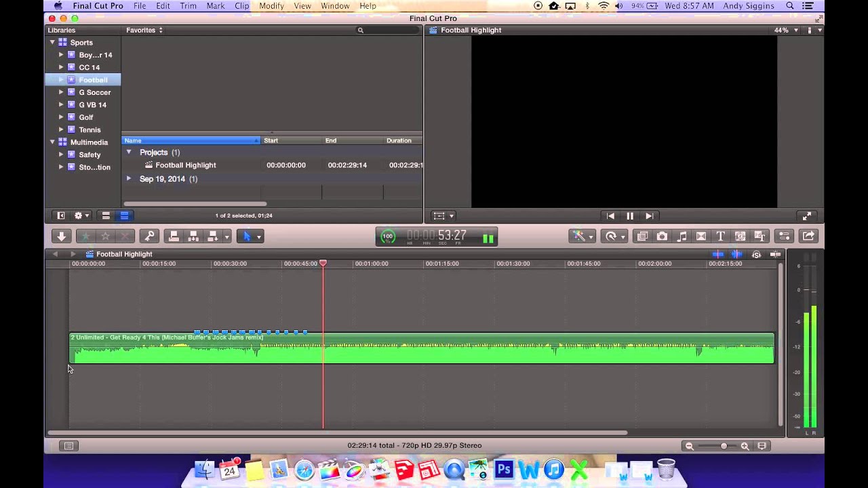The image size is (868, 488).
Task: Open the Share export button
Action: pos(808,236)
